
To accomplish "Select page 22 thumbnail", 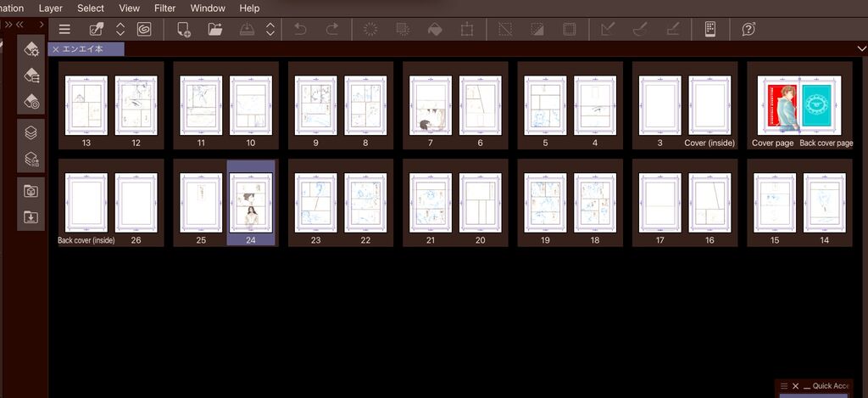I will [x=365, y=203].
